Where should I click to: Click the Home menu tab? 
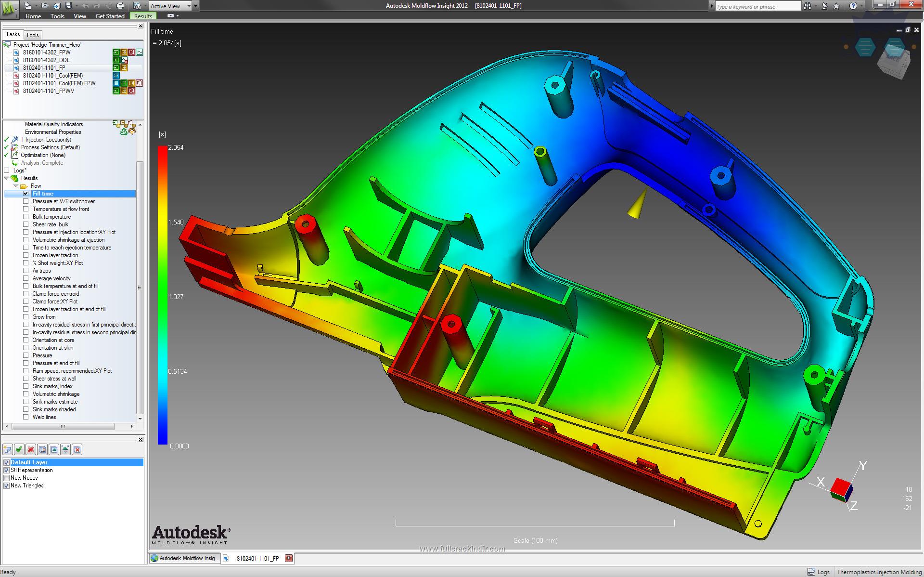tap(32, 15)
